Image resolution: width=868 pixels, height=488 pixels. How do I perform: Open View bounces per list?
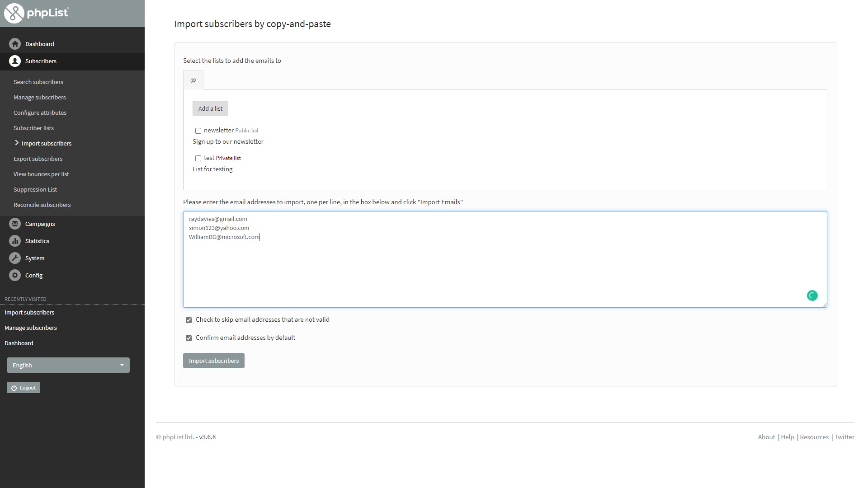coord(41,174)
